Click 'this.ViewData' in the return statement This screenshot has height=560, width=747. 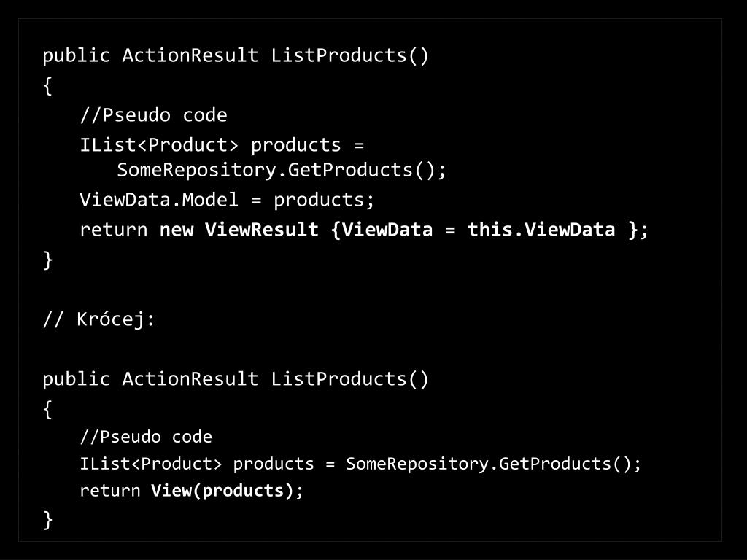point(541,230)
